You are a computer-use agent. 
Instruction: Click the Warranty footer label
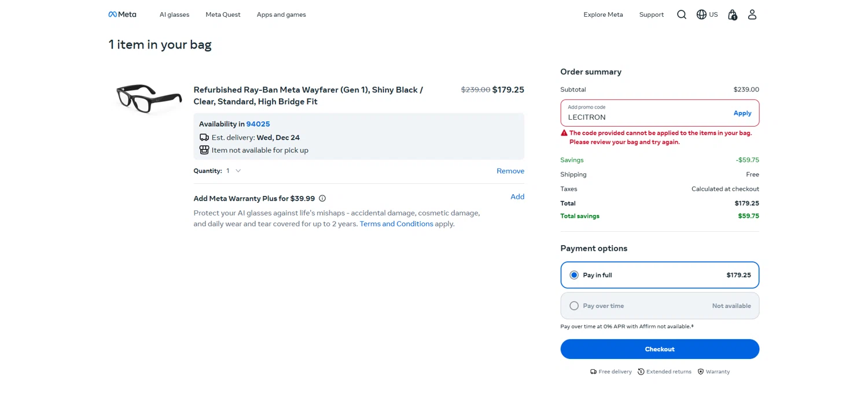pos(718,372)
